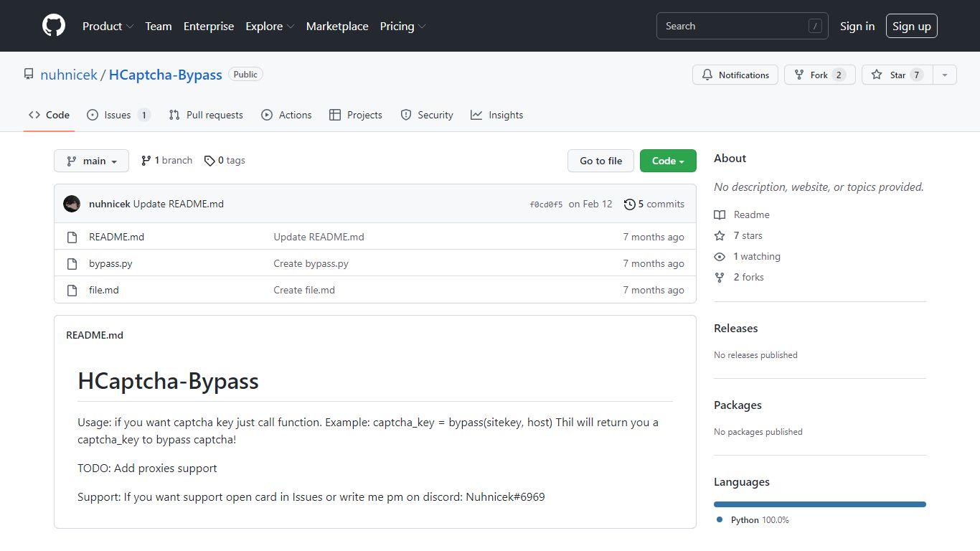Open the Packages heading link
The image size is (980, 551).
(x=738, y=405)
